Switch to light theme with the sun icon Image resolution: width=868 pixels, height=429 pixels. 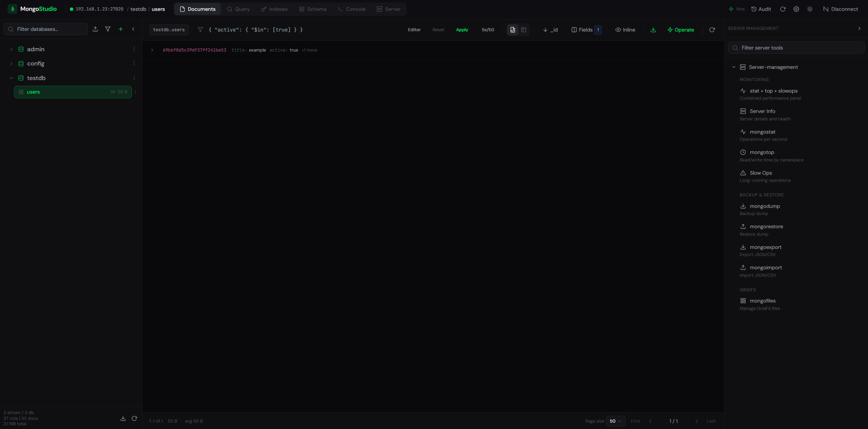click(x=810, y=9)
